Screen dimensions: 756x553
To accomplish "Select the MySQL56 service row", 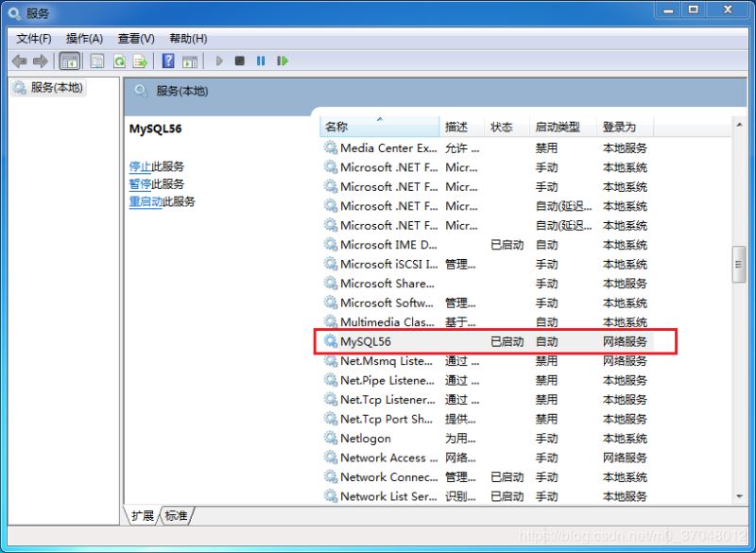I will pos(489,342).
